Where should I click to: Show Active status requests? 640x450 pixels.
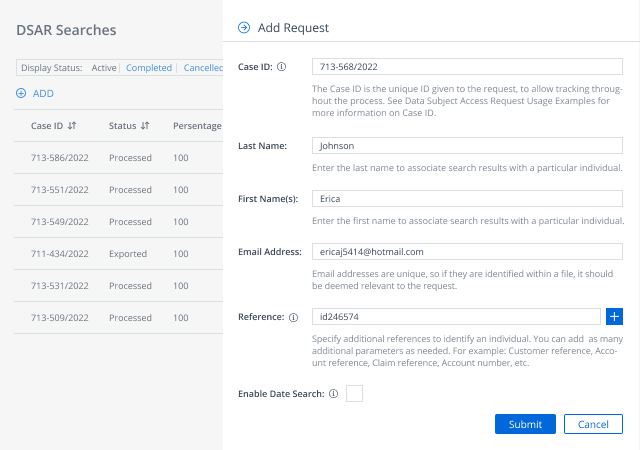pos(104,68)
